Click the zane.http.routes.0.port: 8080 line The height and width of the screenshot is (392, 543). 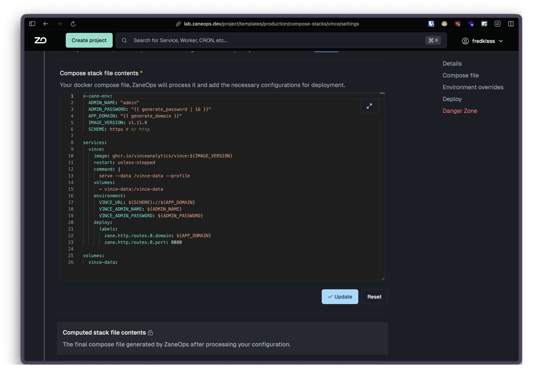(x=143, y=242)
